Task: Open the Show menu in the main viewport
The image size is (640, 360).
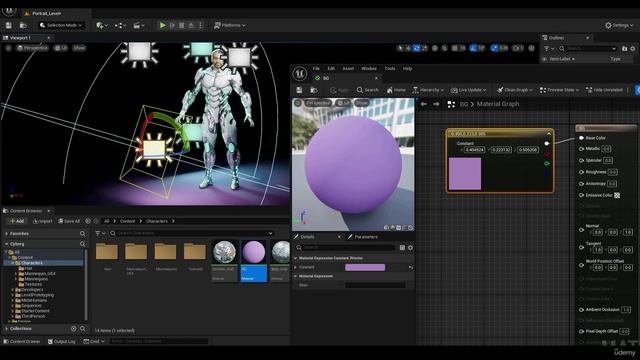Action: [79, 48]
